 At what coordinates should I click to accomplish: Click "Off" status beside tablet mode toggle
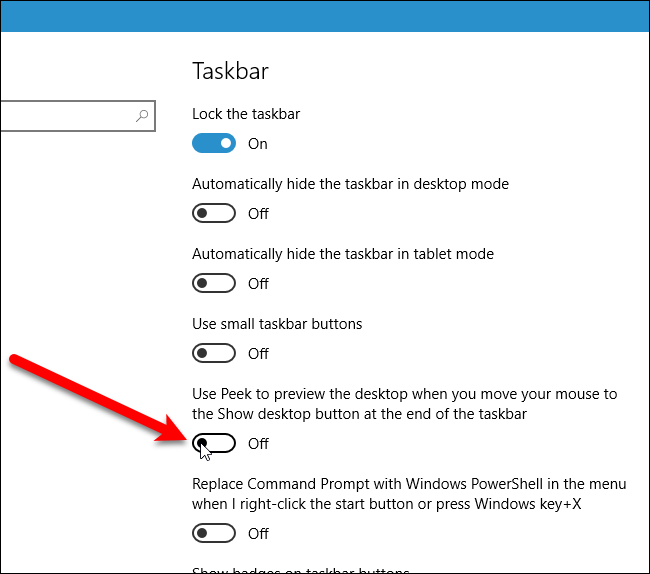259,284
